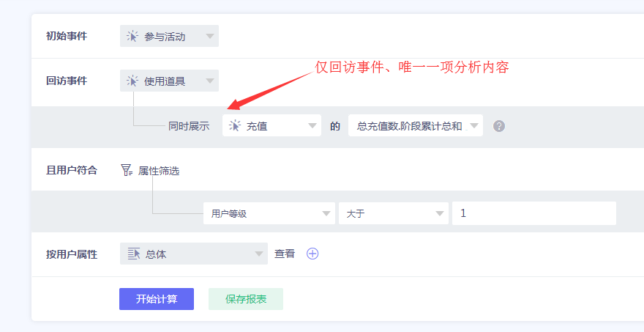The height and width of the screenshot is (332, 644).
Task: Click the 同时展示 label
Action: pos(189,126)
